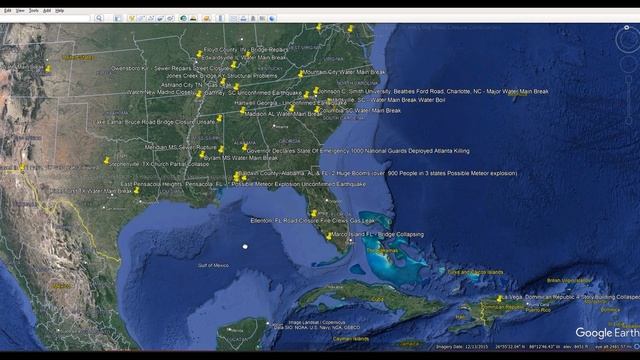Image resolution: width=640 pixels, height=360 pixels.
Task: Click the Marco Island FL Bridge Collapsing pin
Action: (329, 236)
